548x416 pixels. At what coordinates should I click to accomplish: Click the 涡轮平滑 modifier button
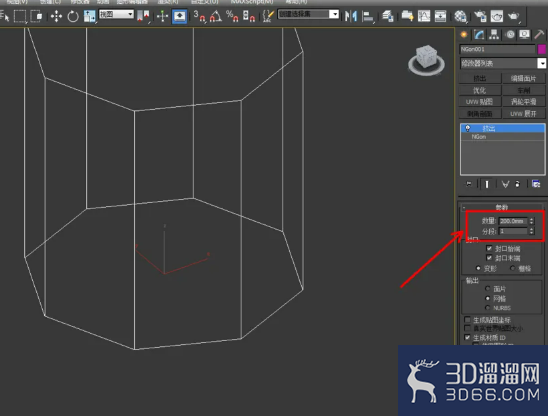tap(523, 102)
